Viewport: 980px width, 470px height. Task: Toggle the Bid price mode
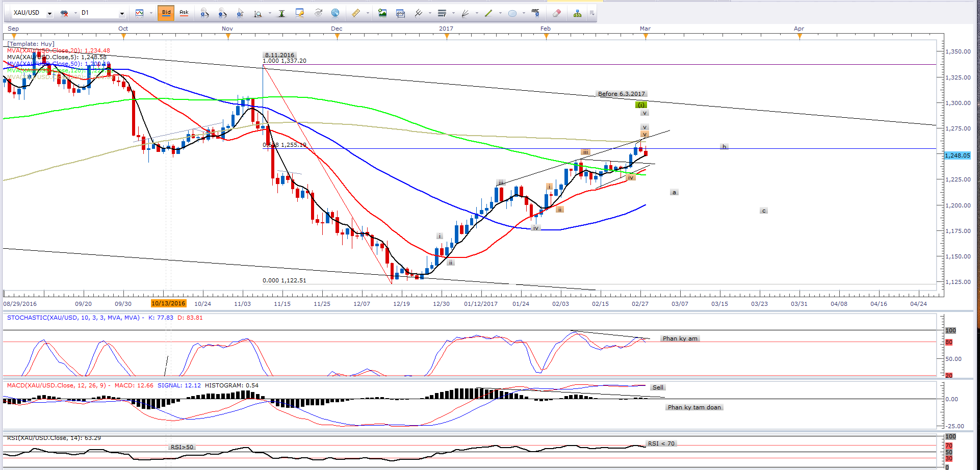(166, 13)
